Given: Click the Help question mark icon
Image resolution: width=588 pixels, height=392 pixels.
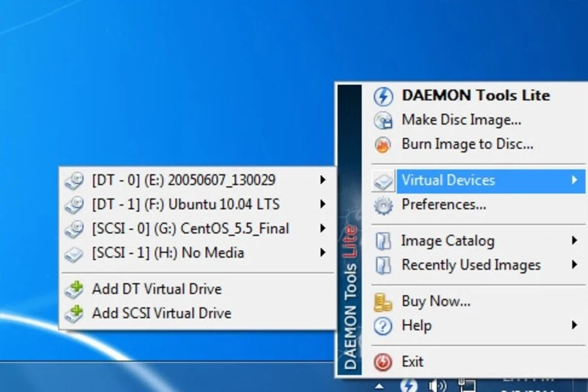Looking at the screenshot, I should pos(383,325).
